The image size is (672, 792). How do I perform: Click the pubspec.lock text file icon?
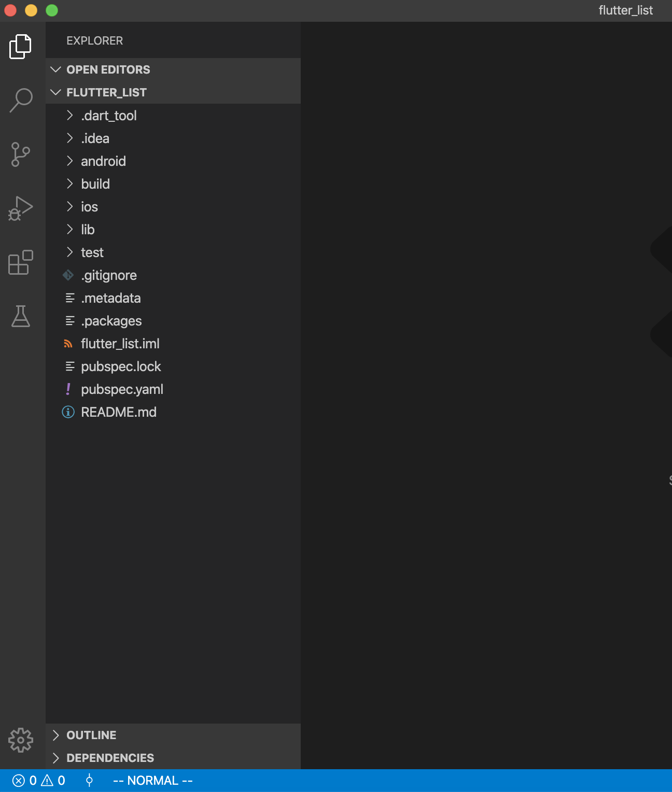pos(70,366)
